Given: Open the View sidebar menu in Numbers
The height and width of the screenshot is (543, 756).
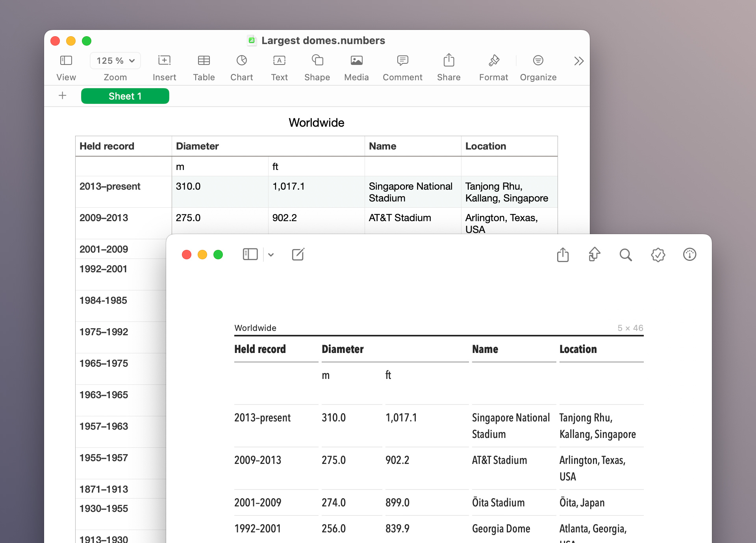Looking at the screenshot, I should (x=66, y=61).
